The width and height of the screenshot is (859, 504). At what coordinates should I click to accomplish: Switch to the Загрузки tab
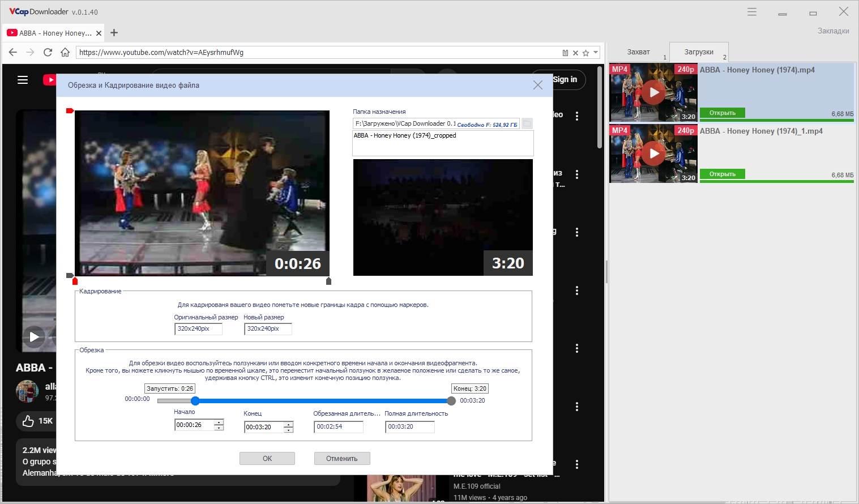(699, 52)
